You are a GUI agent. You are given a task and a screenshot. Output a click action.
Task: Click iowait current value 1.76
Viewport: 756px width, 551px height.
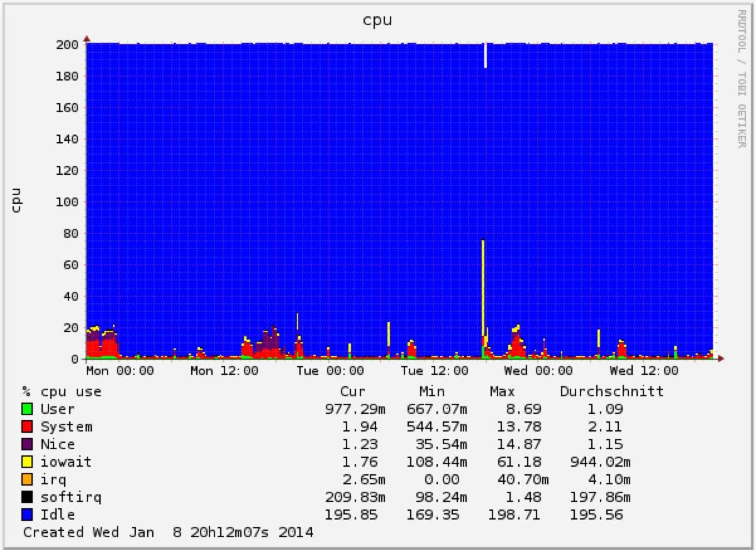pos(360,462)
